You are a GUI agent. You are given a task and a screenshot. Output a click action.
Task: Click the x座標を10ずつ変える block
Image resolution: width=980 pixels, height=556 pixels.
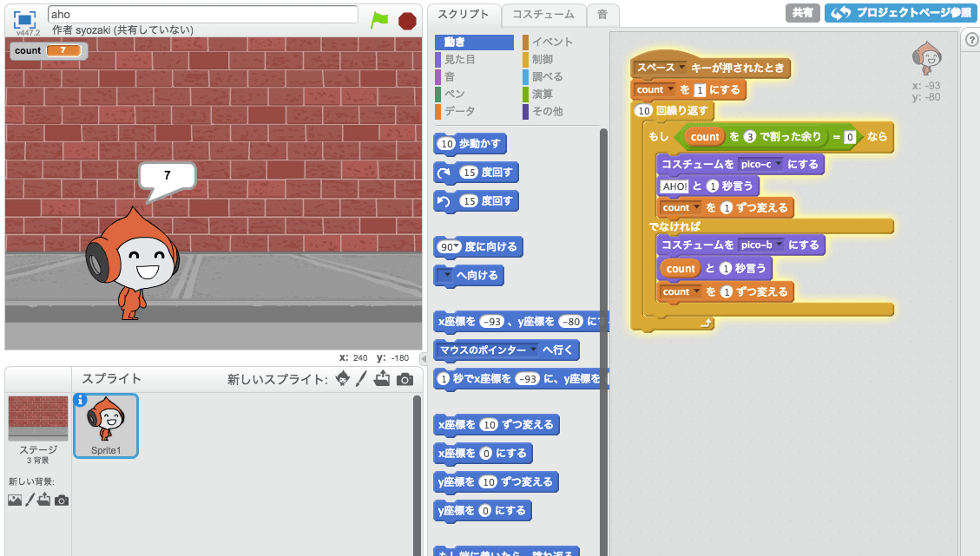point(497,425)
